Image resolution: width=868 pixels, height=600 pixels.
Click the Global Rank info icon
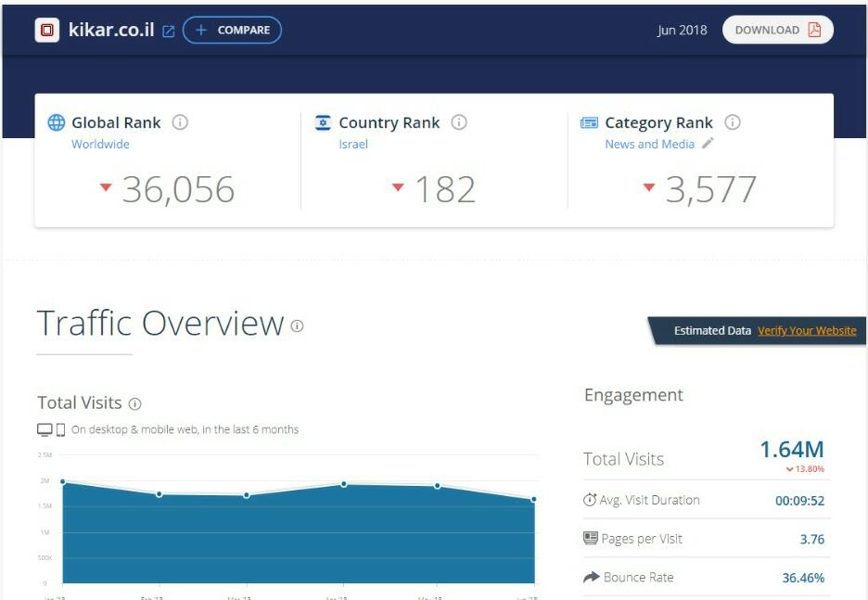180,122
